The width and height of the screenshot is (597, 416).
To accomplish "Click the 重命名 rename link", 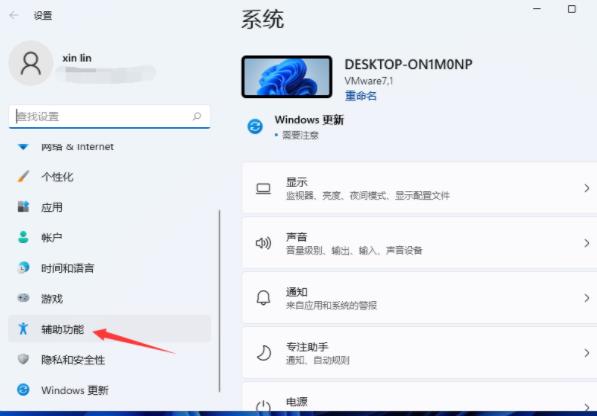I will tap(361, 96).
